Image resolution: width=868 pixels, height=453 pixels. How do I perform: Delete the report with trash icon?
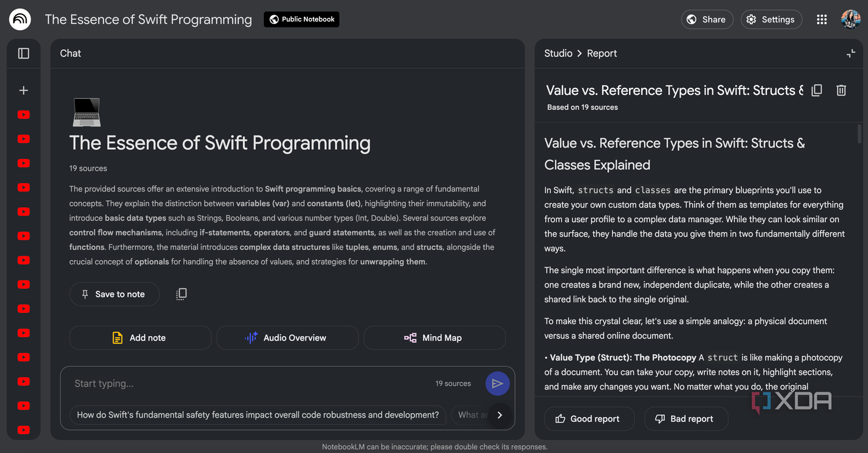pyautogui.click(x=841, y=90)
